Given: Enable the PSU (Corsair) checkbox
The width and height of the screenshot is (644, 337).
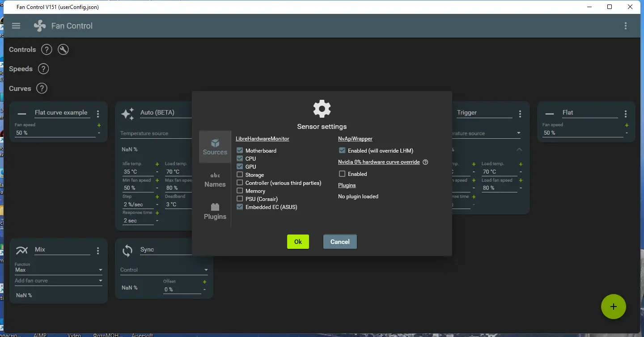Looking at the screenshot, I should (x=240, y=199).
